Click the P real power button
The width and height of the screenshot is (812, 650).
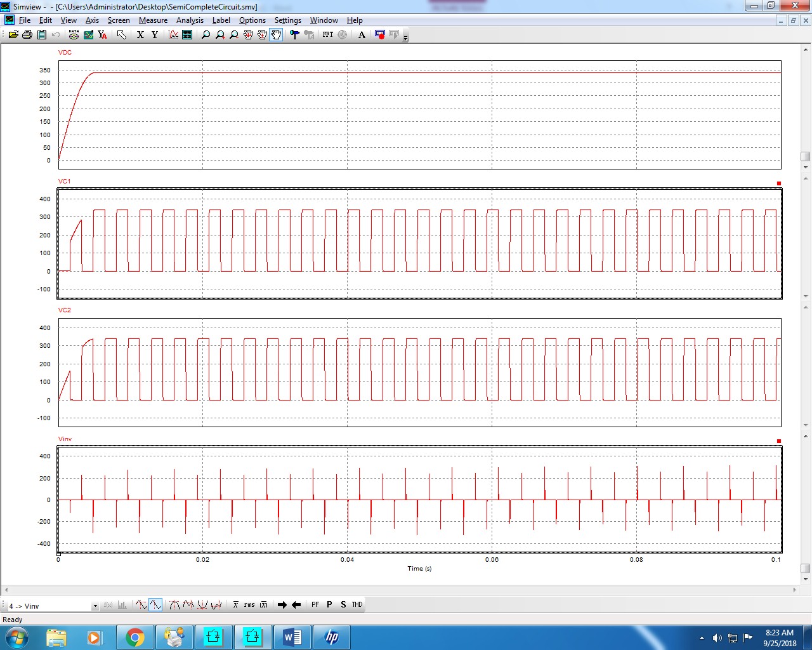point(329,605)
